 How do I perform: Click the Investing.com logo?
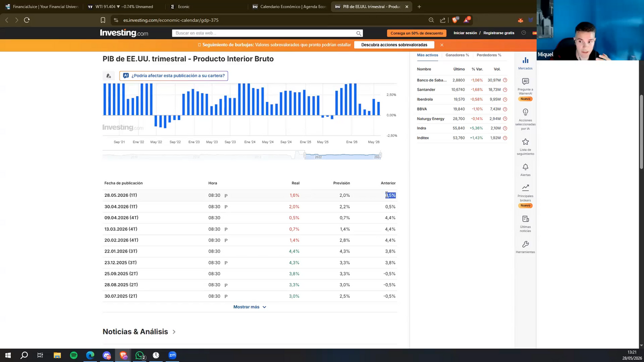[x=124, y=33]
